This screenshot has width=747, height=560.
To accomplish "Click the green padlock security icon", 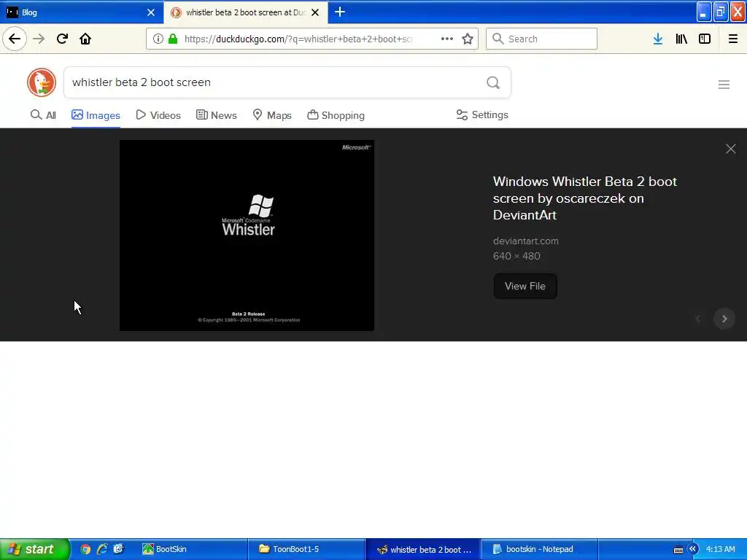I will (173, 39).
